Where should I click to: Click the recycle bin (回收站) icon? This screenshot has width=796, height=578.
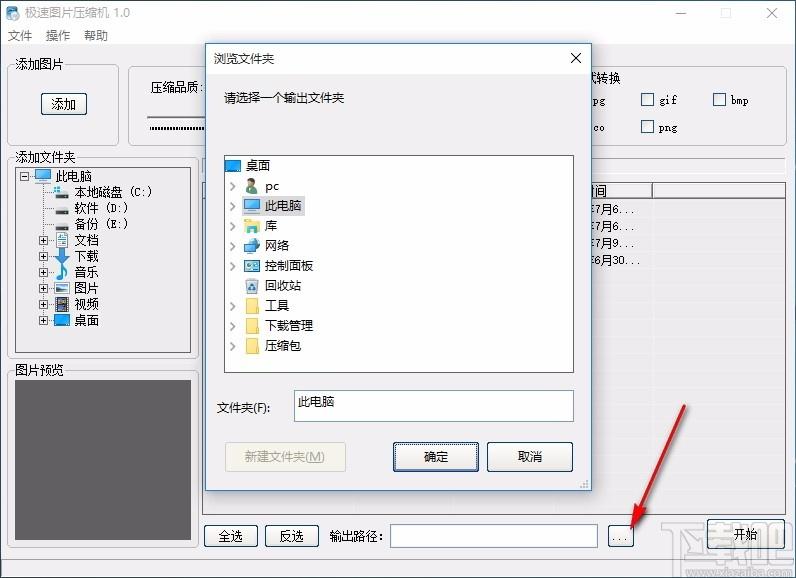pyautogui.click(x=252, y=286)
